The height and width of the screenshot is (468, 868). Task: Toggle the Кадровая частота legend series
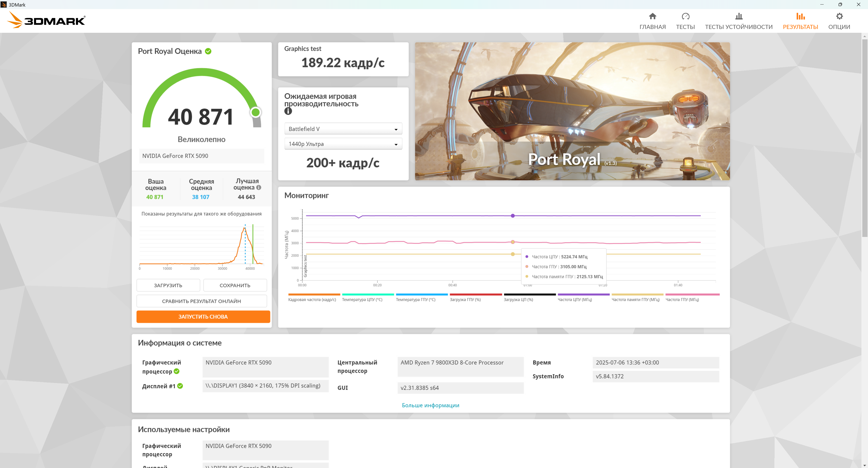[x=312, y=299]
